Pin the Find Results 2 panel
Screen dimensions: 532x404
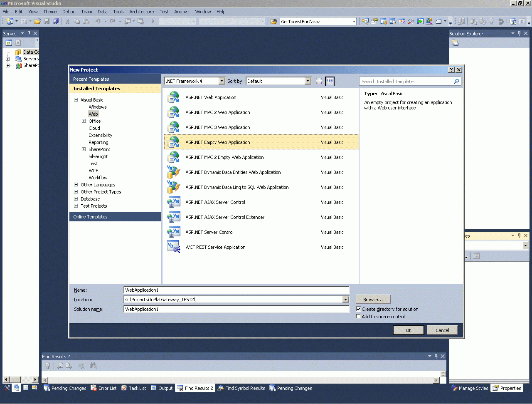coord(436,356)
